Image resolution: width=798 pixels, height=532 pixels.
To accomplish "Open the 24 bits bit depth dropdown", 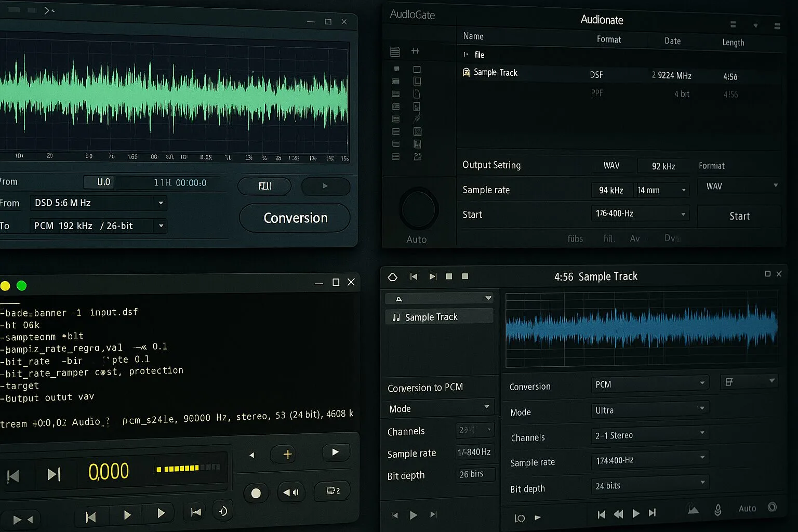I will tap(649, 485).
